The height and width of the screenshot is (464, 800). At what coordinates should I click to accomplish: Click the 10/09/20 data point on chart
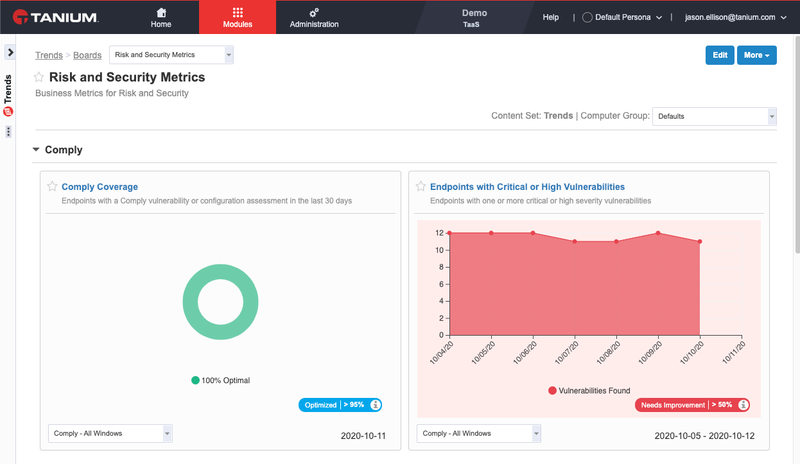(658, 233)
